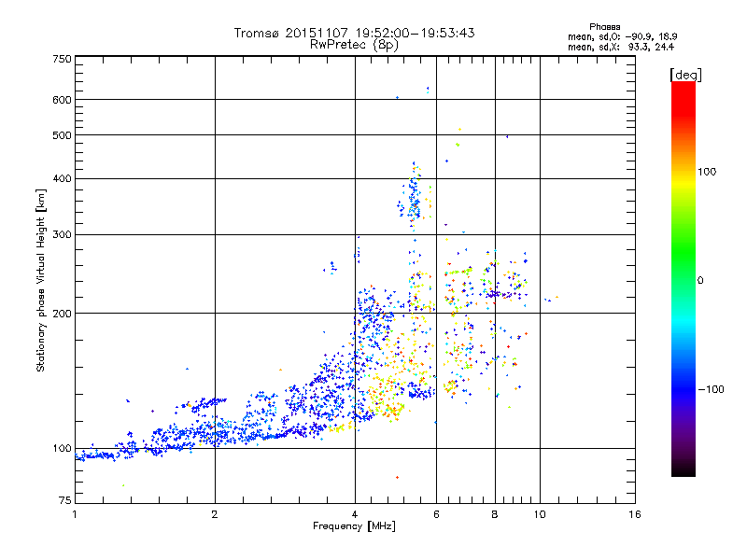Screen dimensions: 747x560
Task: Click the plot title 'Tromsø 20151107 19:52:00-19:53:43'
Action: (354, 33)
